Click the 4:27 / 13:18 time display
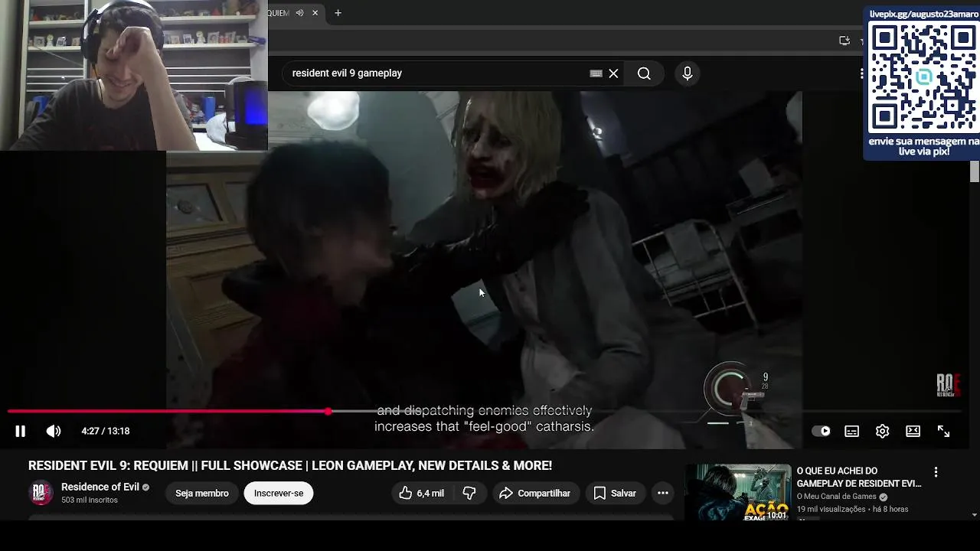 click(106, 432)
